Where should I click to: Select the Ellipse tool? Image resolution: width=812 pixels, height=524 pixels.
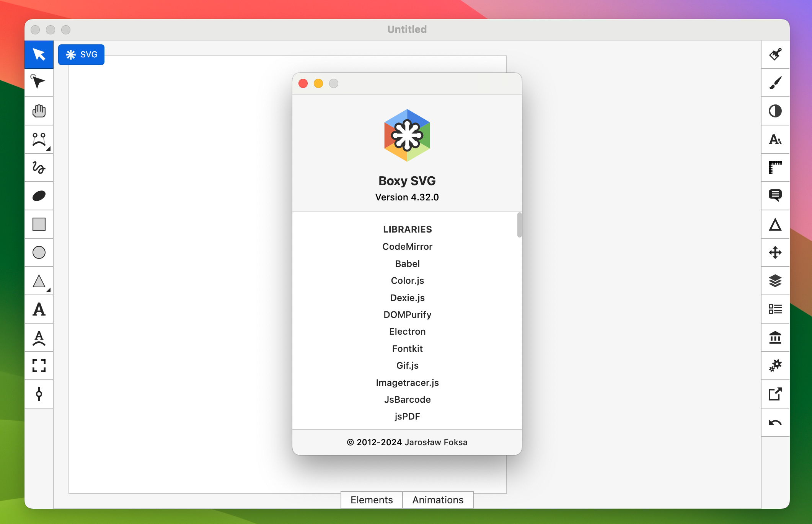coord(39,253)
